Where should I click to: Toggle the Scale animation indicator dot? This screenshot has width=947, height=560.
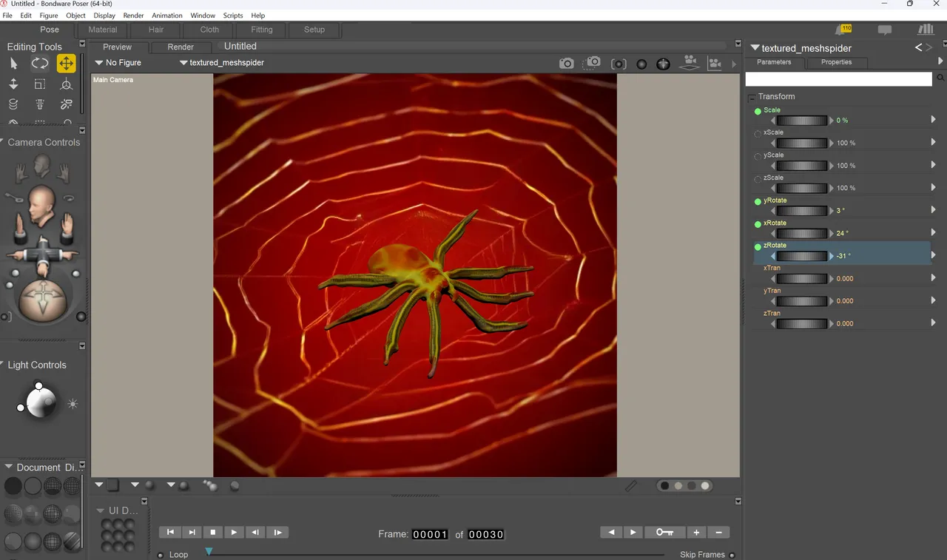[x=758, y=112]
